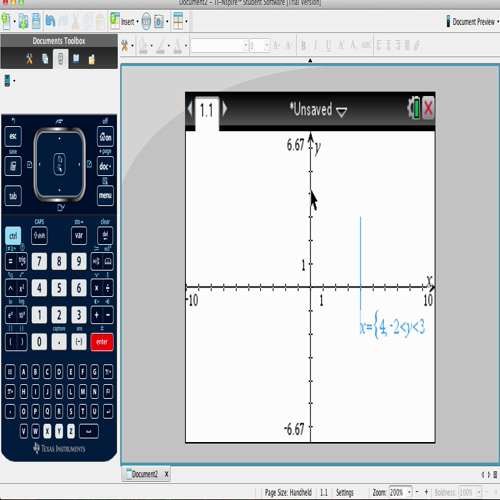The height and width of the screenshot is (500, 500).
Task: Click the var key on keypad
Action: click(79, 236)
